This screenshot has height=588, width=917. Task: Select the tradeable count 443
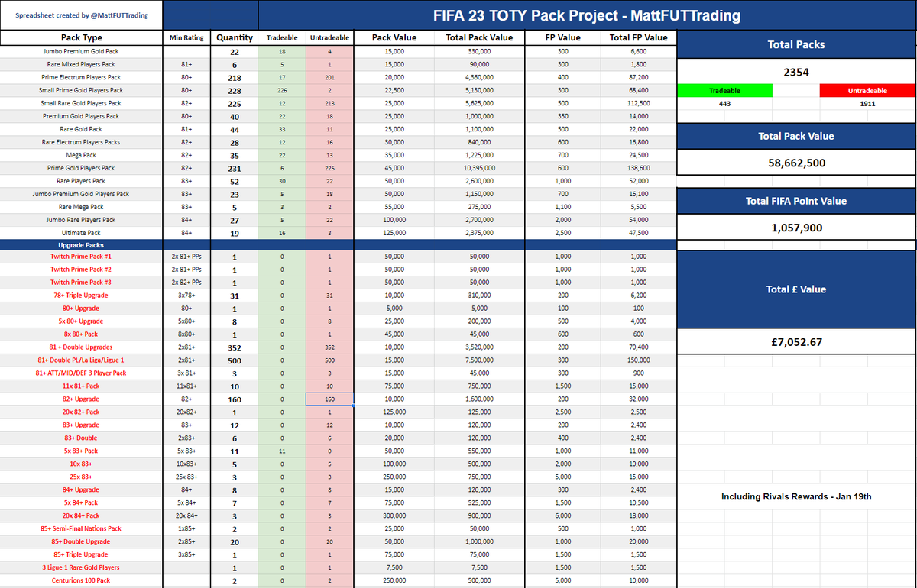tap(725, 103)
